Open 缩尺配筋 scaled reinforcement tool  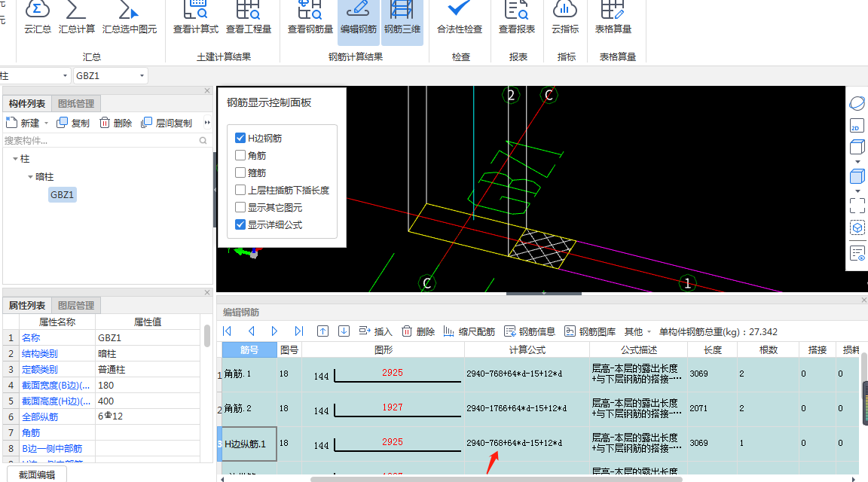[x=469, y=331]
